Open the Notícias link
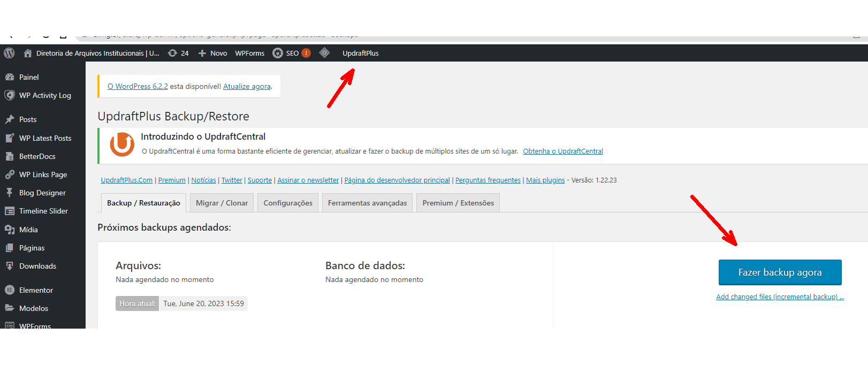Viewport: 868px width, 365px height. coord(204,180)
